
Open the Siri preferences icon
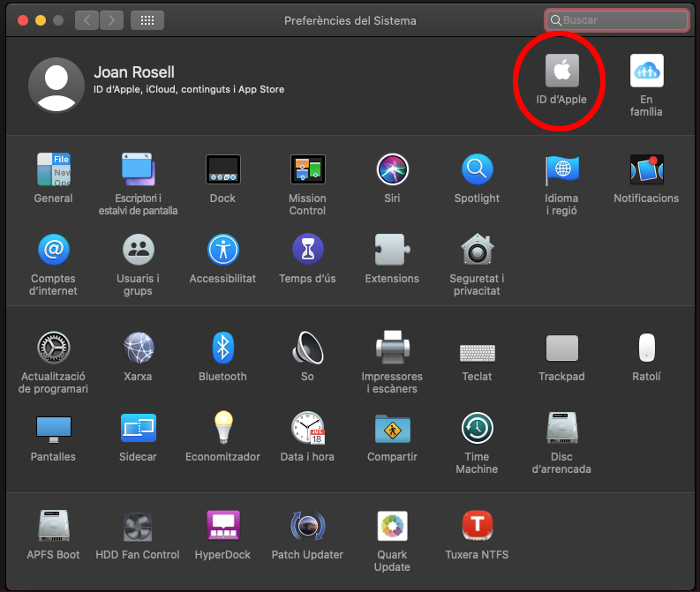(x=392, y=169)
